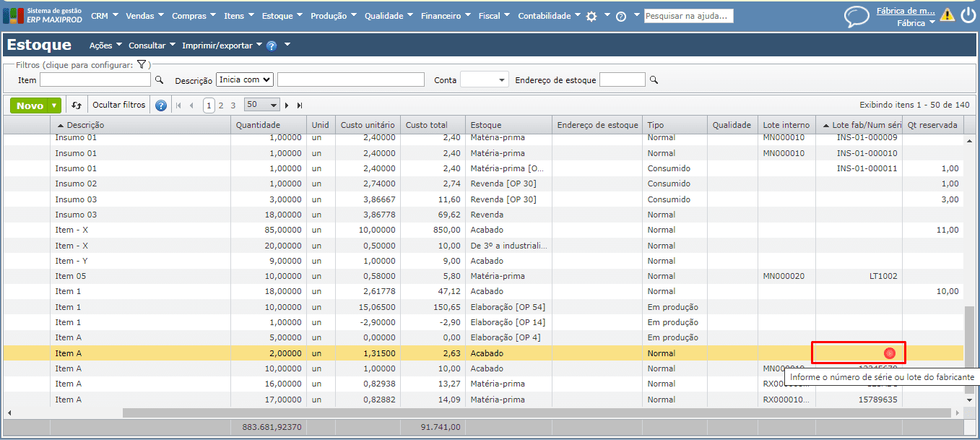Screen dimensions: 980x440
Task: Click the magnifier icon next to Item field
Action: pos(160,80)
